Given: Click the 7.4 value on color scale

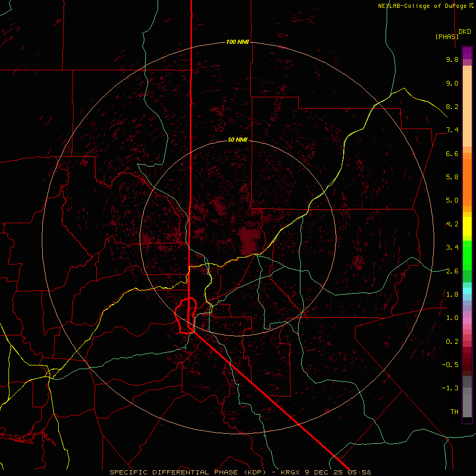Looking at the screenshot, I should (452, 130).
